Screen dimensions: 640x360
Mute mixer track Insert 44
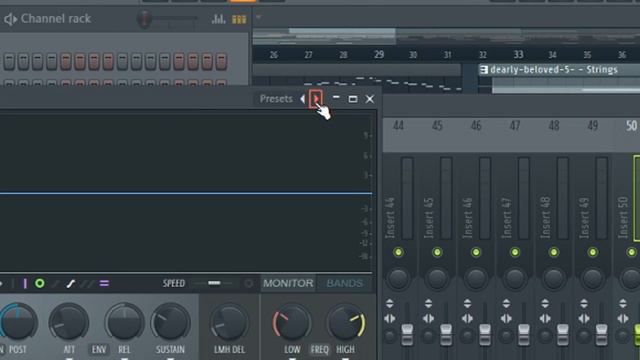click(398, 252)
